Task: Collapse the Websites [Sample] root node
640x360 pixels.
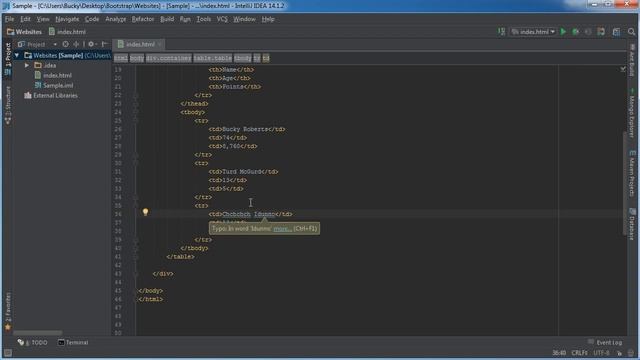Action: [17, 55]
